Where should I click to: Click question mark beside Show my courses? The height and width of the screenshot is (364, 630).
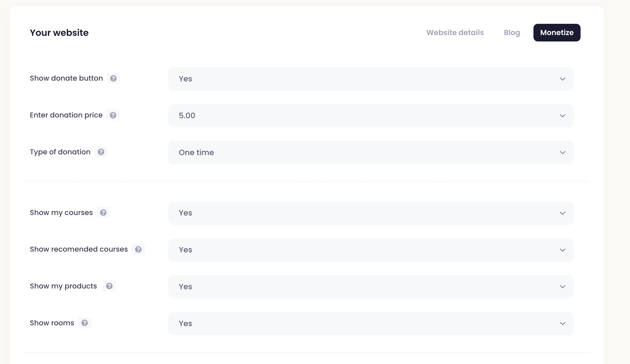tap(103, 213)
